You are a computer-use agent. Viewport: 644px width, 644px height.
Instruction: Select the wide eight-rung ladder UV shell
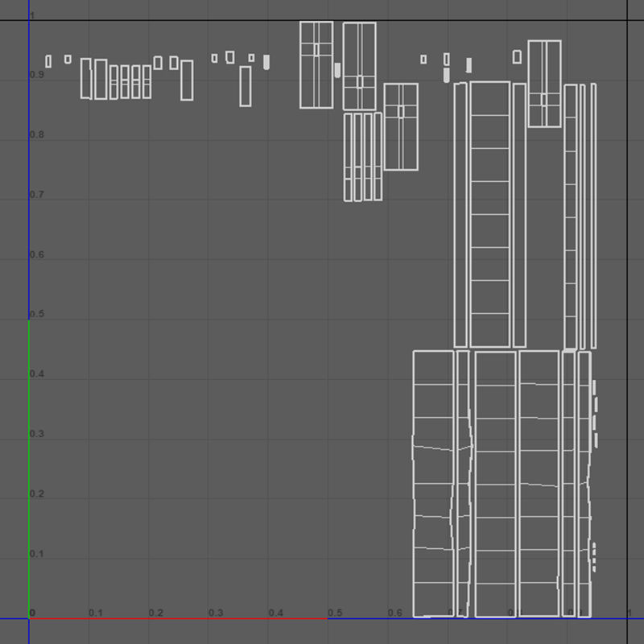[490, 214]
